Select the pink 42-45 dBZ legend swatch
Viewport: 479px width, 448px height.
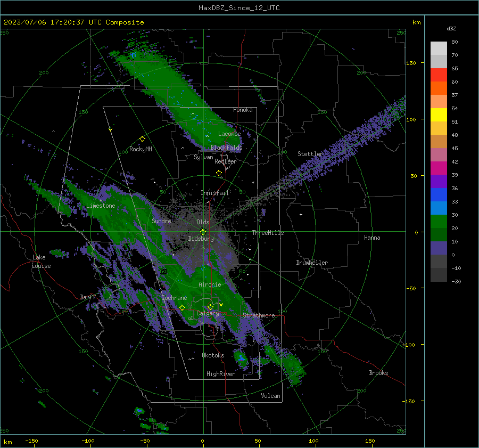tap(439, 154)
